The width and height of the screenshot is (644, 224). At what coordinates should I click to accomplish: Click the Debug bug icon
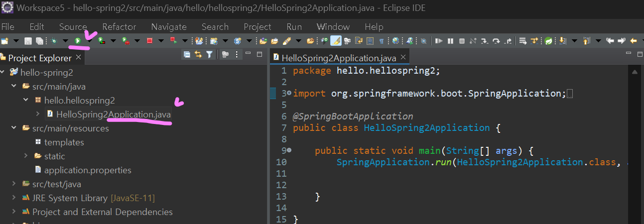click(x=53, y=40)
